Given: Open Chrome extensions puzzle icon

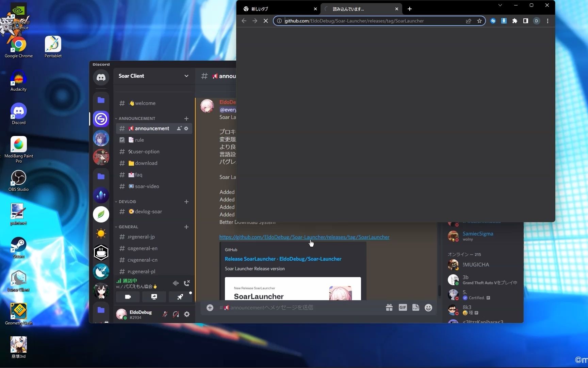Looking at the screenshot, I should (x=515, y=21).
